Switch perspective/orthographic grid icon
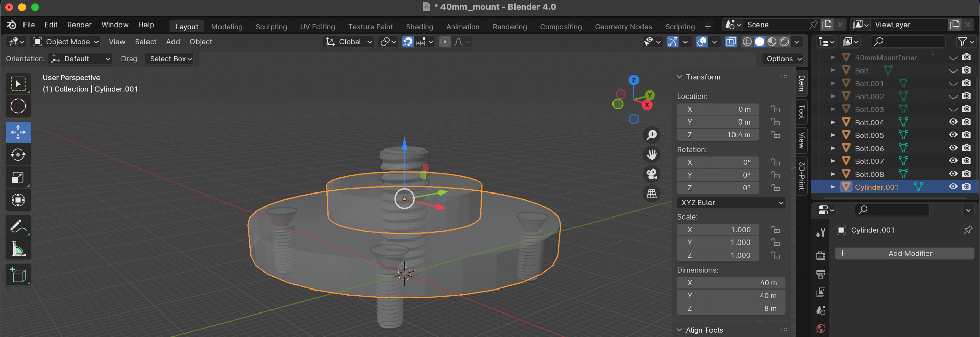 coord(652,194)
